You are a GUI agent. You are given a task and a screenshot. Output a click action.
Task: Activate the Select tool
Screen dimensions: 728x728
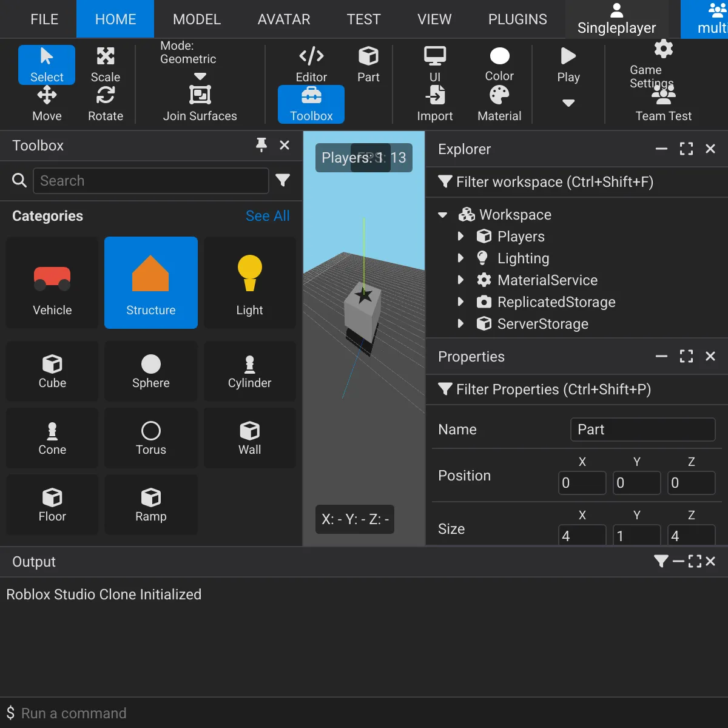[47, 65]
